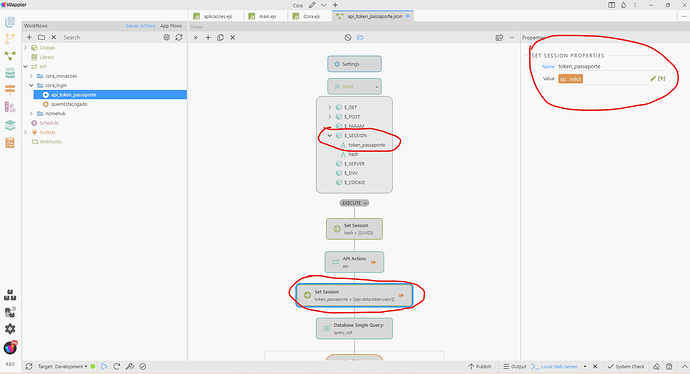Expand the Sockets tree node
The height and width of the screenshot is (374, 690).
[26, 132]
